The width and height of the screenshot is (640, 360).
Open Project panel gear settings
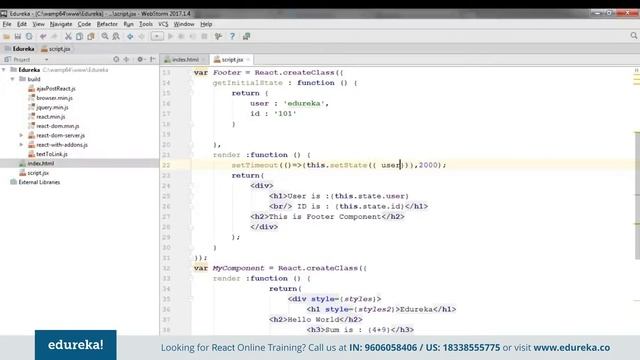tap(140, 60)
